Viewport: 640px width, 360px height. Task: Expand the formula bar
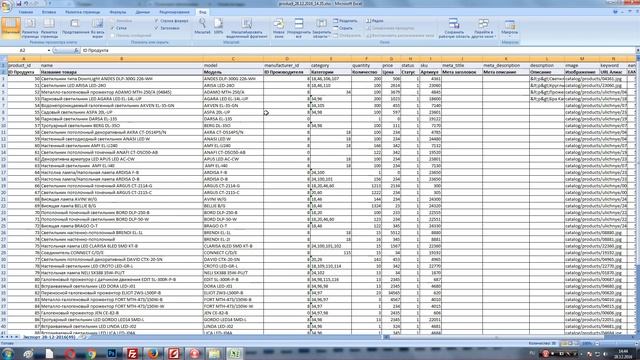pos(637,50)
